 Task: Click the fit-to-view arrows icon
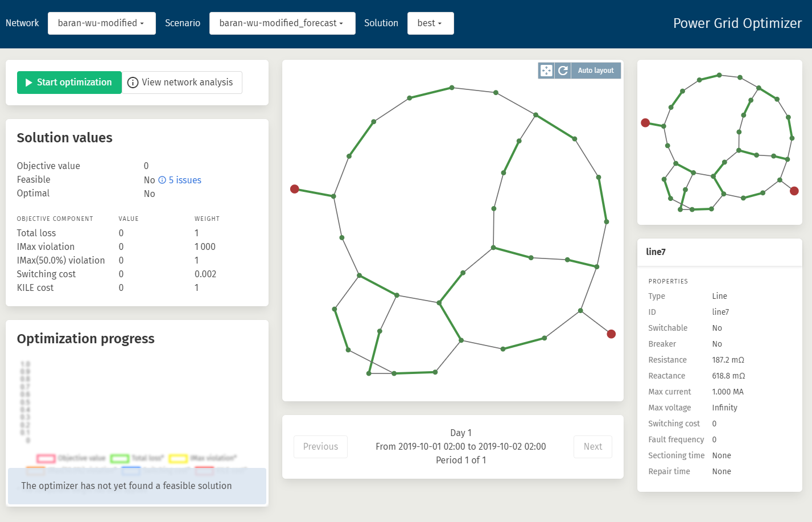point(546,70)
